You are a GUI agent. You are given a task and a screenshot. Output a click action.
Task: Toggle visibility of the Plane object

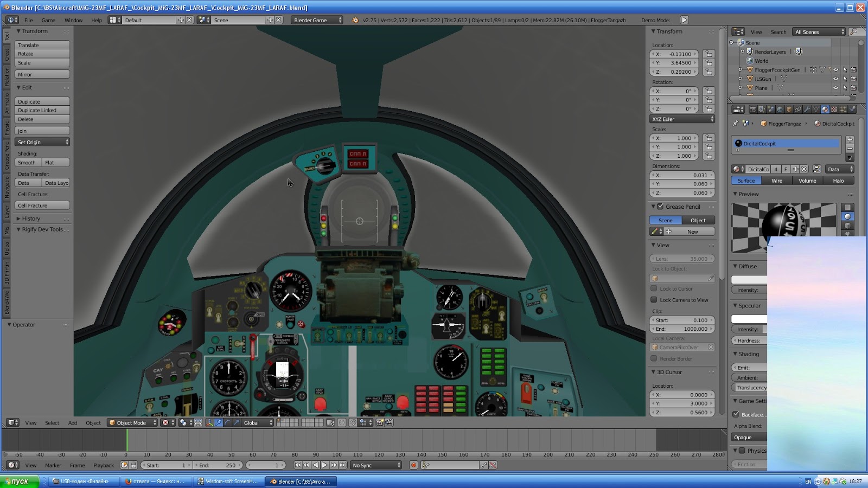[x=836, y=88]
